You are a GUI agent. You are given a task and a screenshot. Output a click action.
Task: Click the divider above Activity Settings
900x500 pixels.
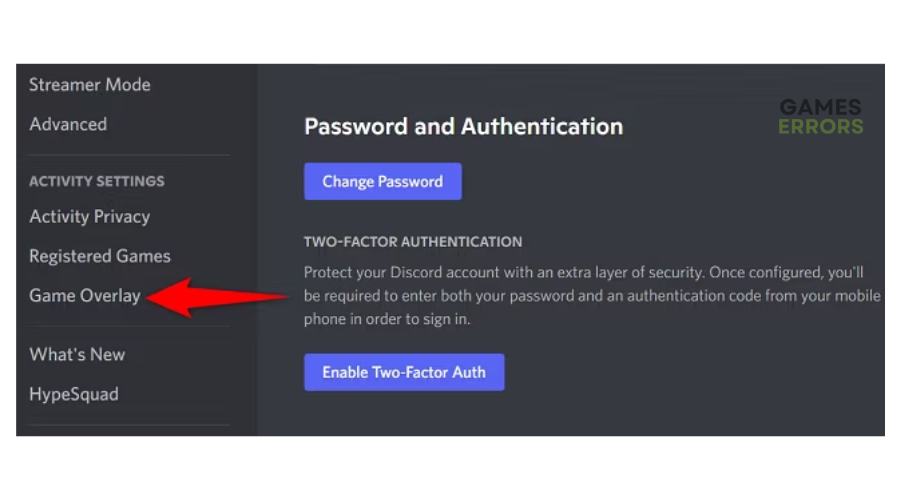(x=129, y=155)
